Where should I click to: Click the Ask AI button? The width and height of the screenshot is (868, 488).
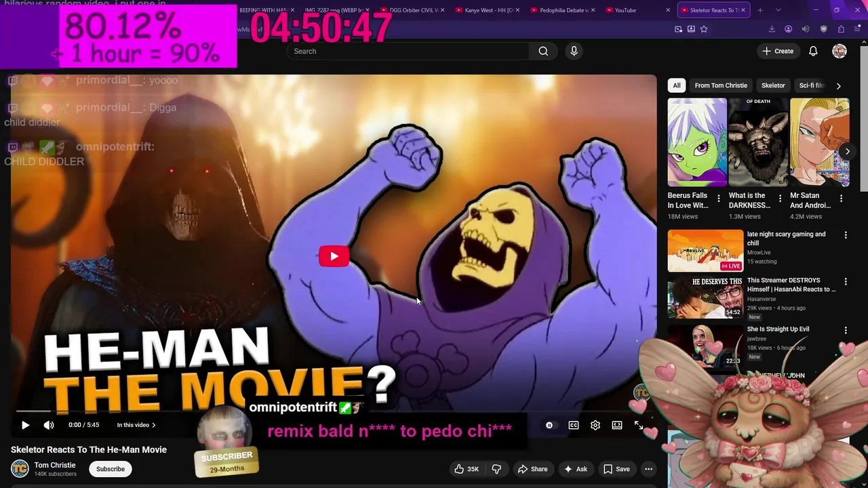[x=575, y=469]
